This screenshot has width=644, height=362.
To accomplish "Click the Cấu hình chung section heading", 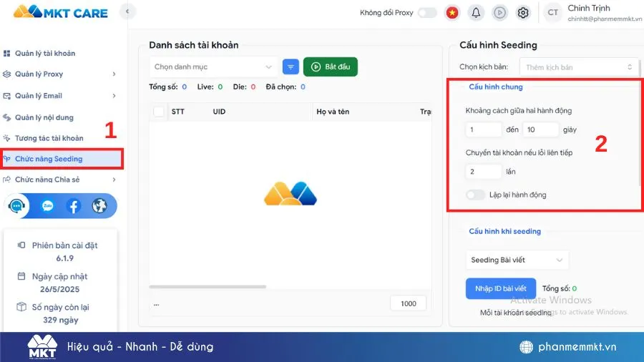I will point(496,87).
